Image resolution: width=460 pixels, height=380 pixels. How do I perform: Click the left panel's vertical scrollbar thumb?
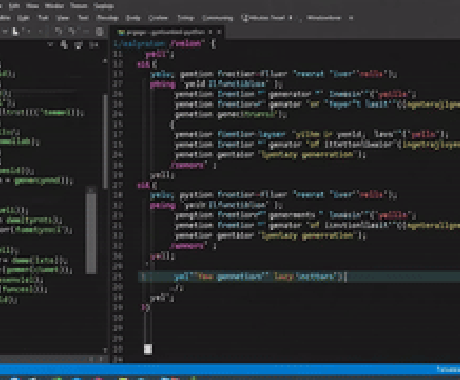(105, 141)
